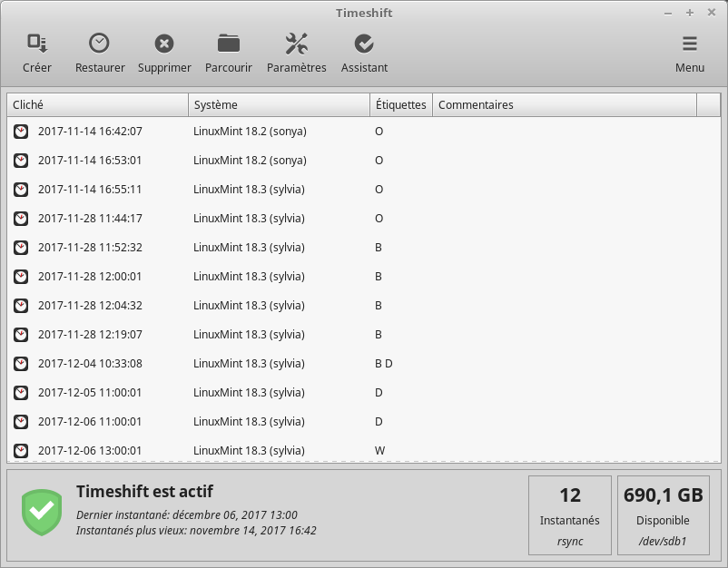Click the Commentaires column header
Image resolution: width=728 pixels, height=568 pixels.
(x=565, y=105)
